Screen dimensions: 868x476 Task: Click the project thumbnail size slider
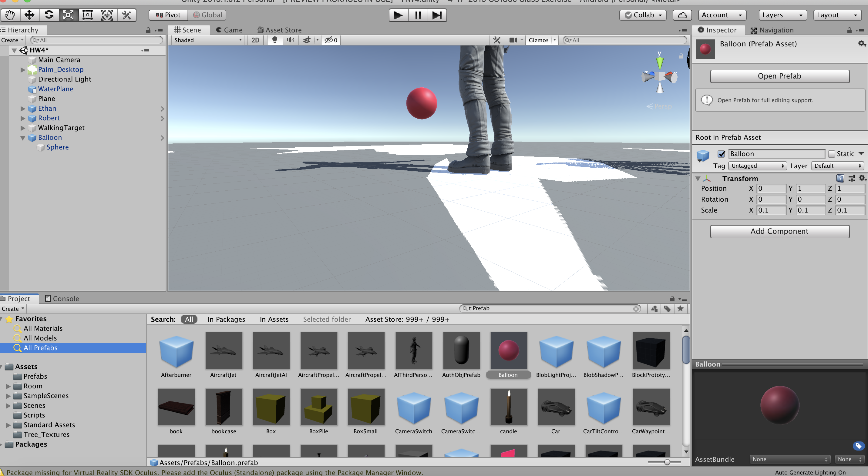tap(667, 462)
